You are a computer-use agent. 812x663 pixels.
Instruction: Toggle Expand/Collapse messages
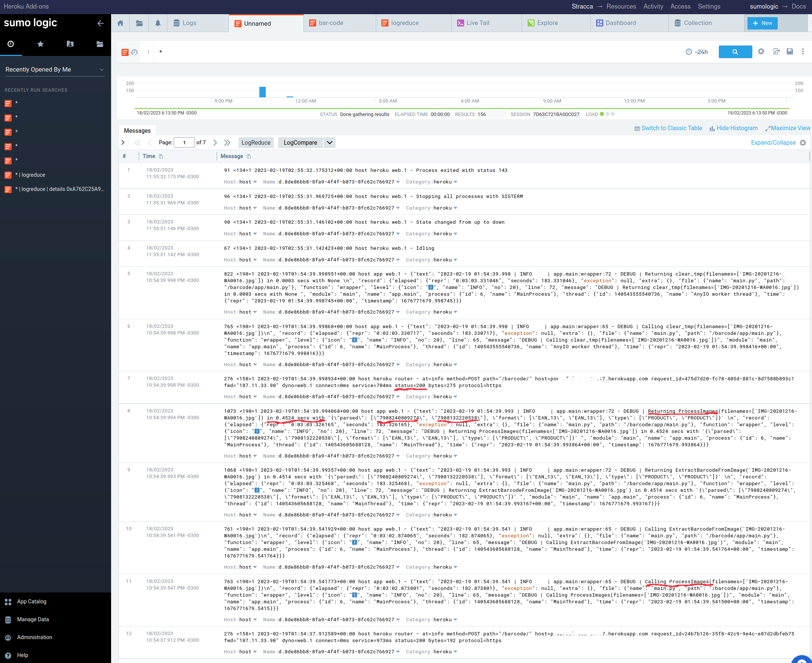773,143
